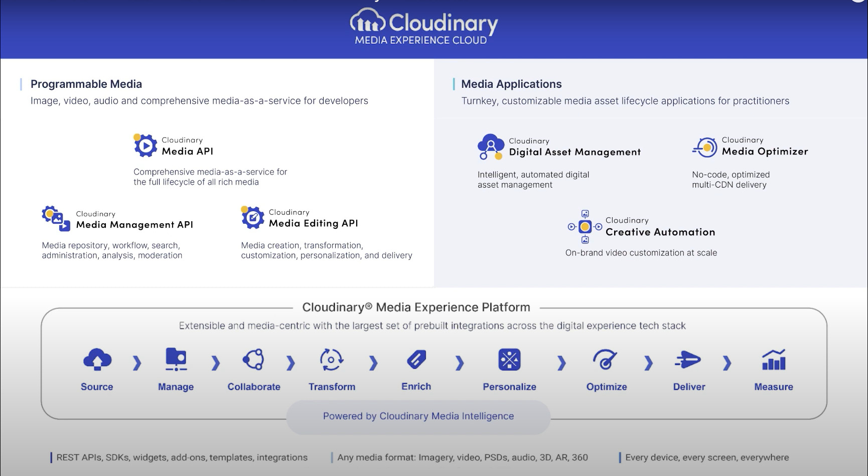Click the Manage folder icon

(175, 359)
